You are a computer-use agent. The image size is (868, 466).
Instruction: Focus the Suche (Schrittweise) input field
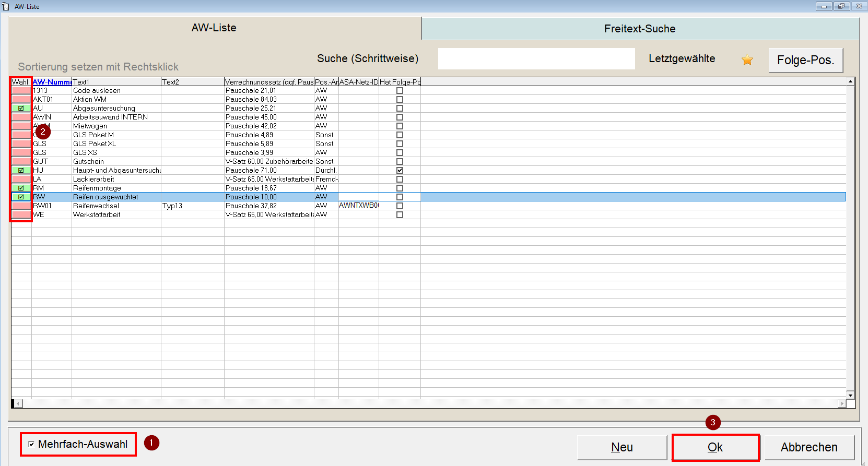[x=536, y=58]
